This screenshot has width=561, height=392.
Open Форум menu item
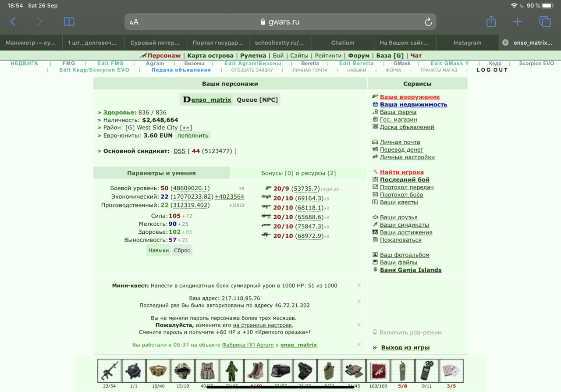click(x=359, y=56)
